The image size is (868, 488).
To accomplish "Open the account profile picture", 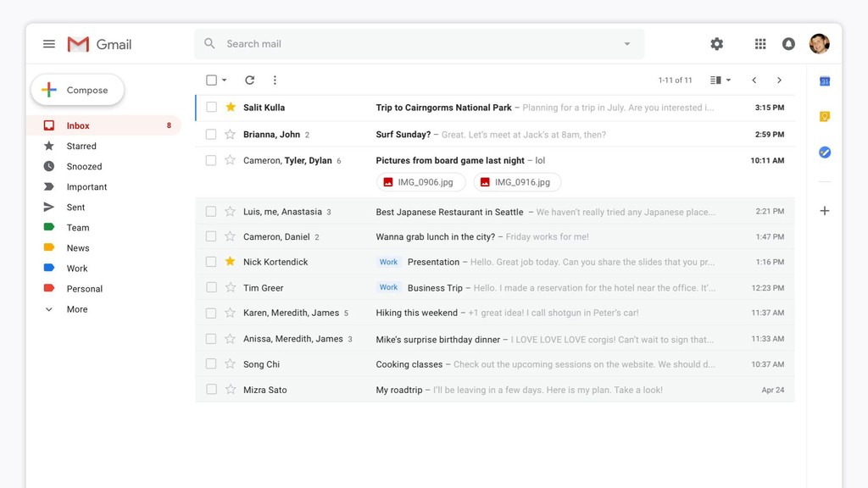I will point(820,44).
